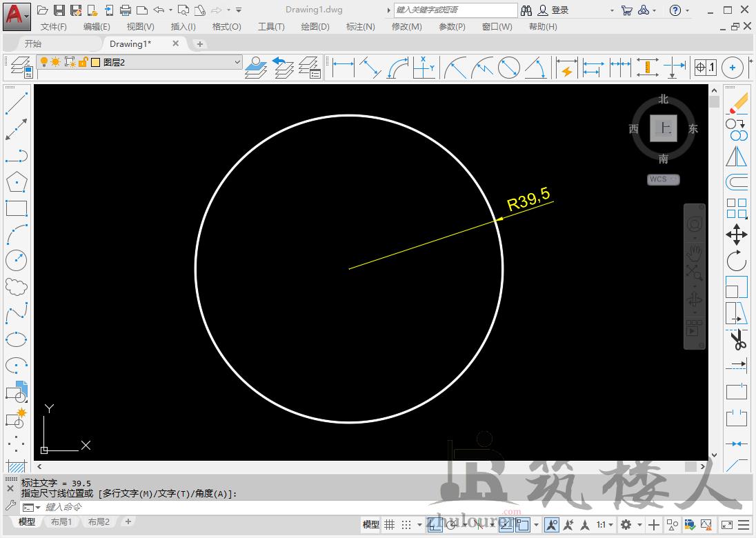The width and height of the screenshot is (756, 538).
Task: Select the Circle draw tool
Action: [17, 261]
